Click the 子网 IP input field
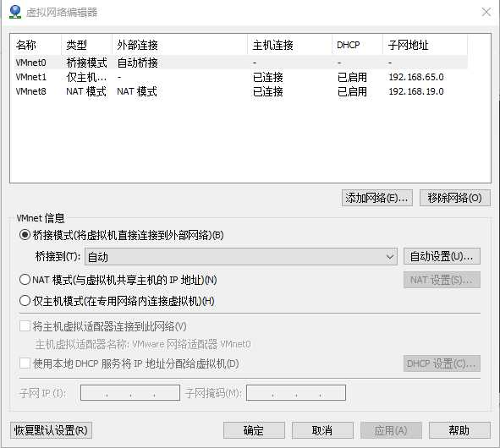The width and height of the screenshot is (500, 448). pos(130,392)
